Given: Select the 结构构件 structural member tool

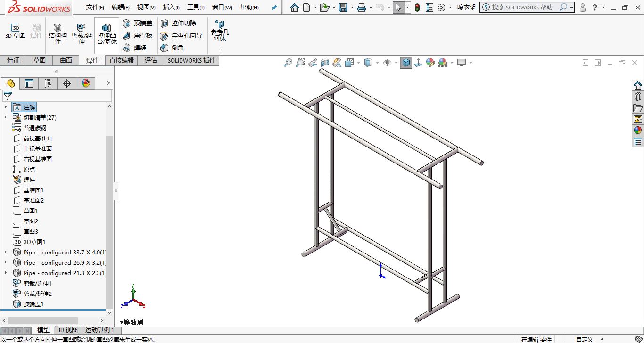Looking at the screenshot, I should tap(58, 34).
